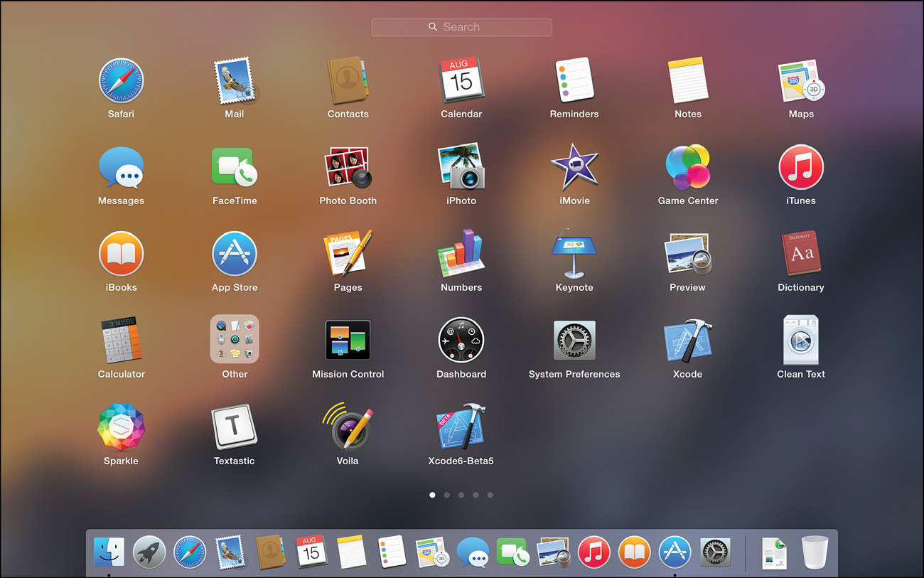Launch Mail from the Launchpad grid
This screenshot has width=924, height=578.
click(x=235, y=80)
